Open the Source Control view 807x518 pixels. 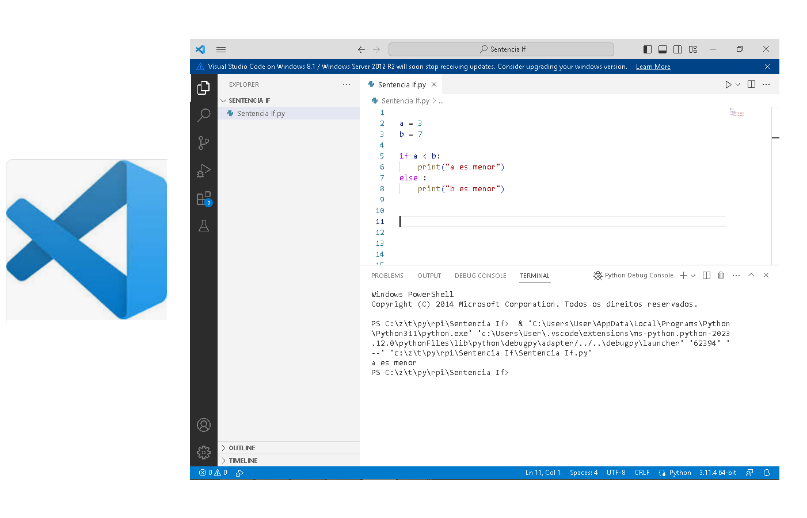pos(203,143)
